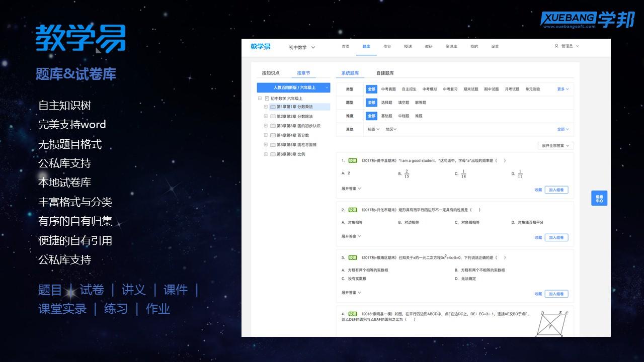Screen dimensions: 644x362
Task: Expand 更多 in the 类型 row
Action: click(563, 89)
